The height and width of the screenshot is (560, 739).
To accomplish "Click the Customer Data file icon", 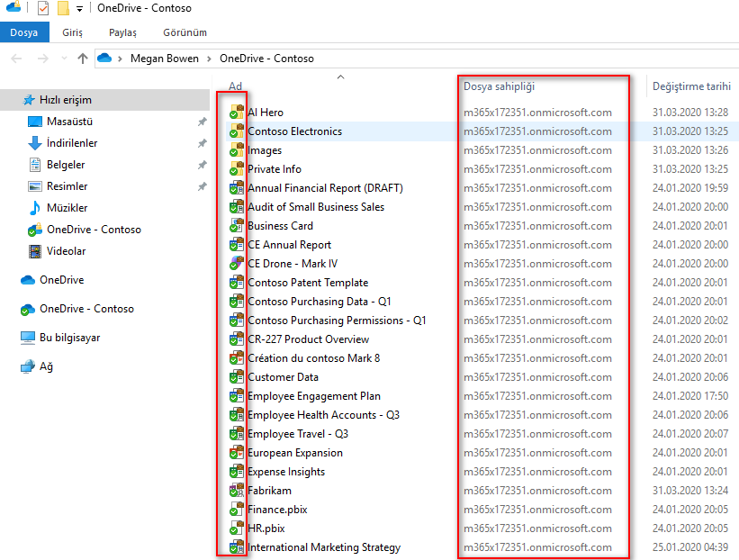I will tap(237, 376).
